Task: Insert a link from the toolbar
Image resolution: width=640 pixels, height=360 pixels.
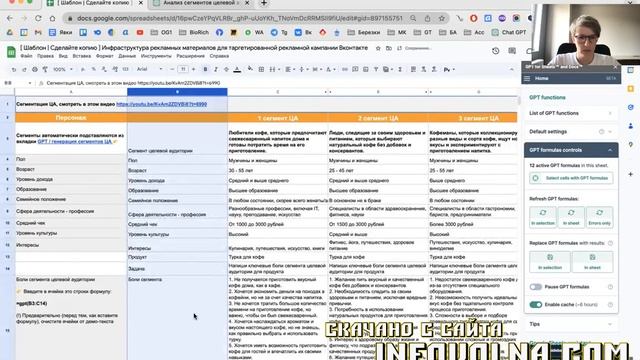Action: (x=345, y=69)
